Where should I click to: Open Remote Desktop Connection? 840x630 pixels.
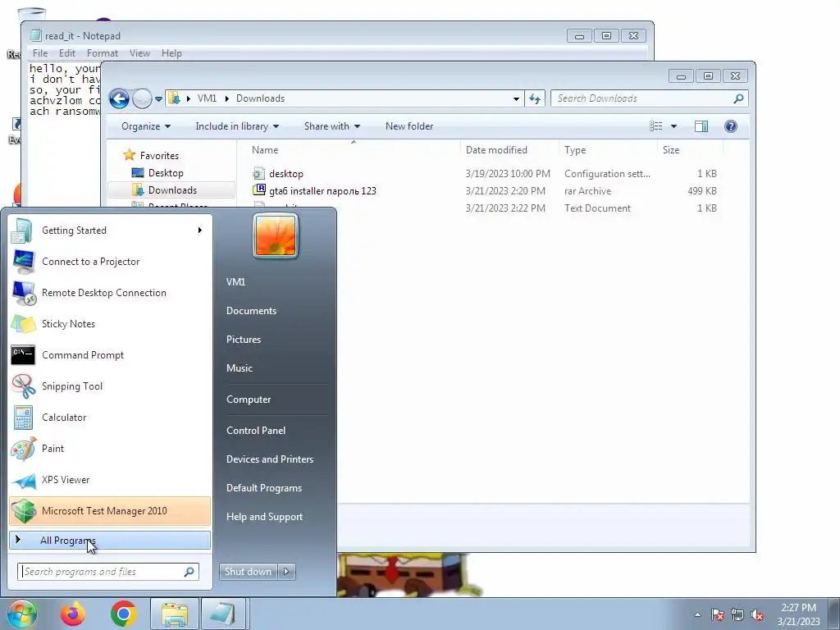pyautogui.click(x=110, y=293)
